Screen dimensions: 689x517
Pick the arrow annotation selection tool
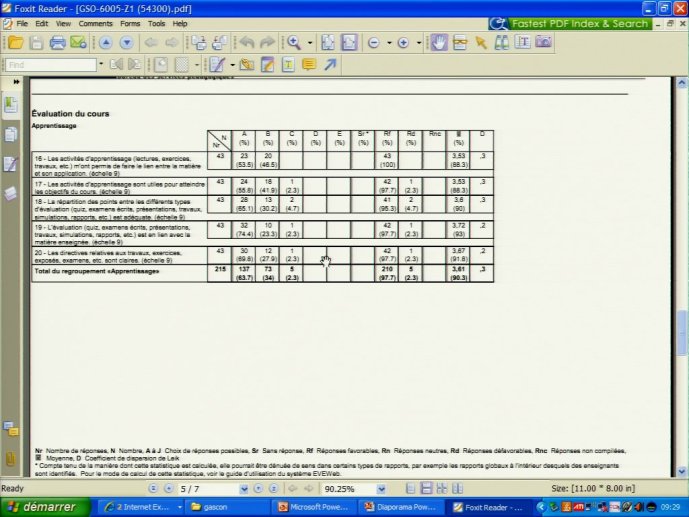[481, 43]
